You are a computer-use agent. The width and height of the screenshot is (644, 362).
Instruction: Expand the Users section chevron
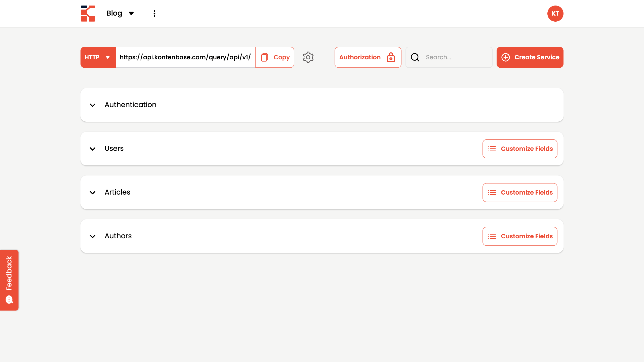point(93,149)
